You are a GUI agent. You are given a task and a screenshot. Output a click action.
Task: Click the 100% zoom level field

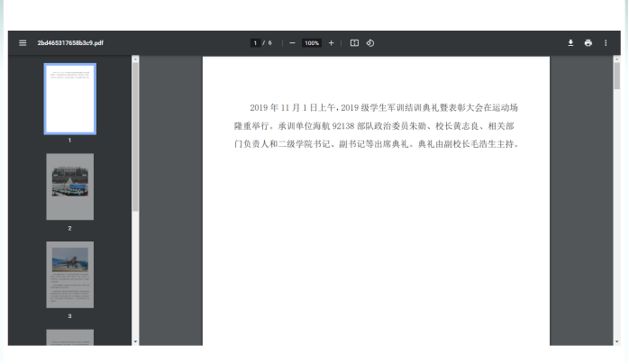(312, 43)
